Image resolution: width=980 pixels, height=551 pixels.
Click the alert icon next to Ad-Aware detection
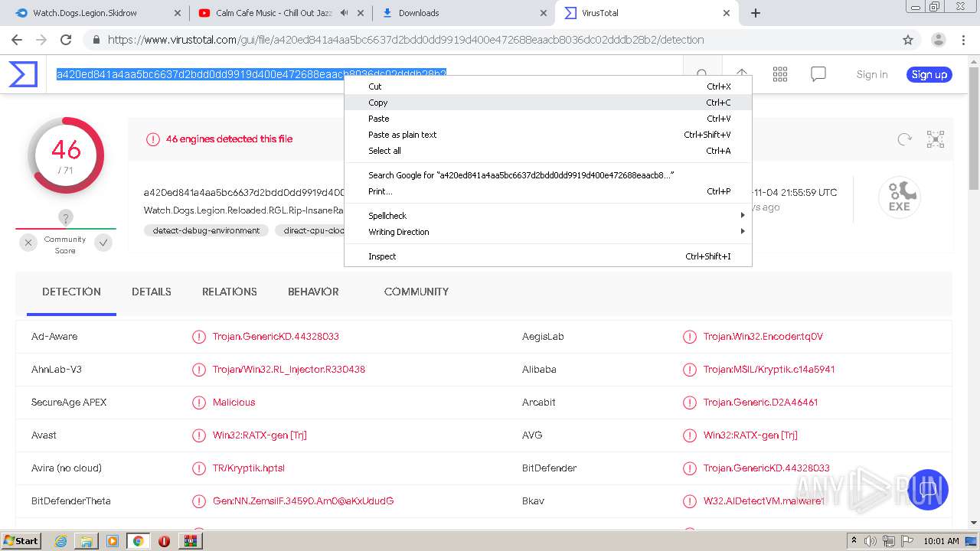coord(199,337)
